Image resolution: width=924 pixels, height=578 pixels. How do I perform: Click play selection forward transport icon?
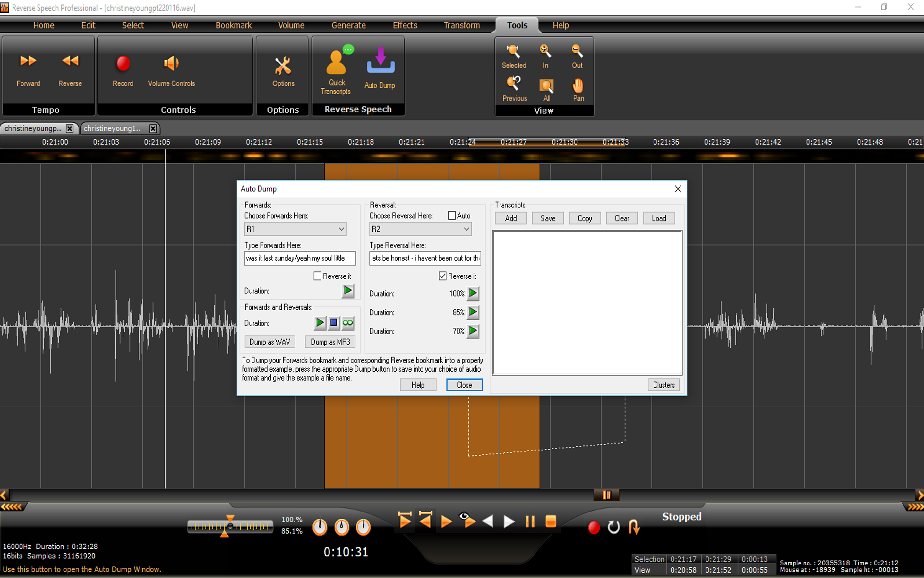coord(405,520)
